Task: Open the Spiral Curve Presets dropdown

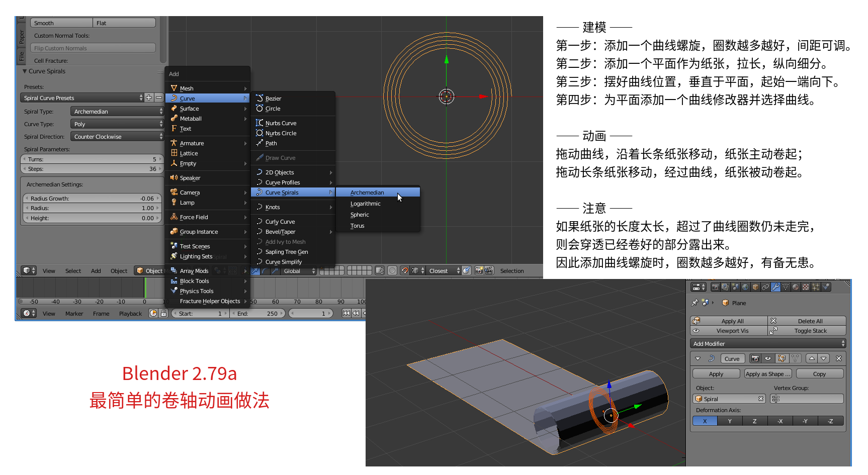Action: (x=82, y=98)
